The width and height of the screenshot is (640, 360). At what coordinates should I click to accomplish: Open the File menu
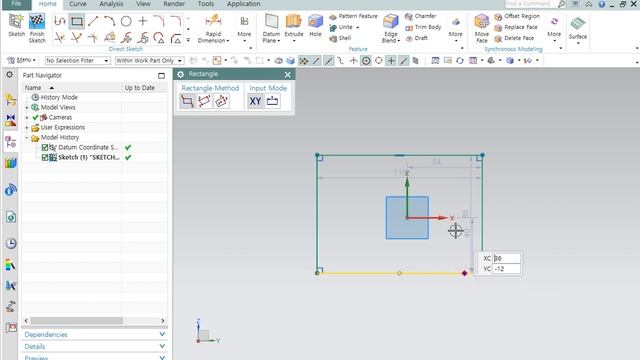click(16, 4)
